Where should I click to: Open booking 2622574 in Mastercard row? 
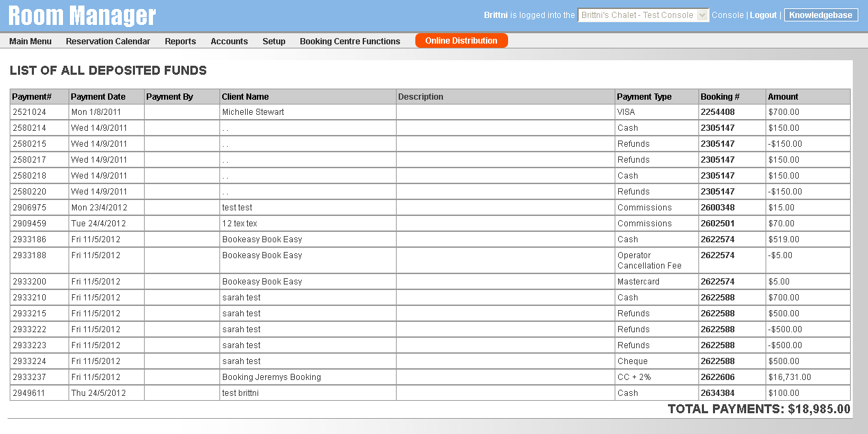(x=718, y=282)
